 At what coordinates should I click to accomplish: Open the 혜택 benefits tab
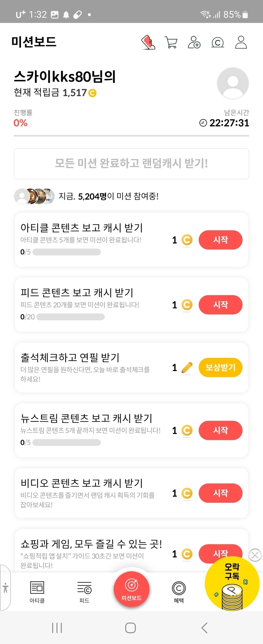[x=179, y=591]
